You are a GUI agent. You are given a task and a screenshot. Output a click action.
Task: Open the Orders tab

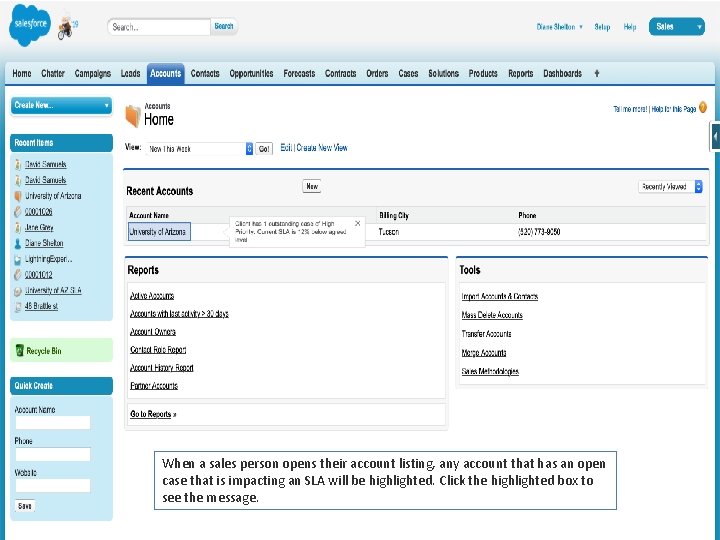click(377, 73)
